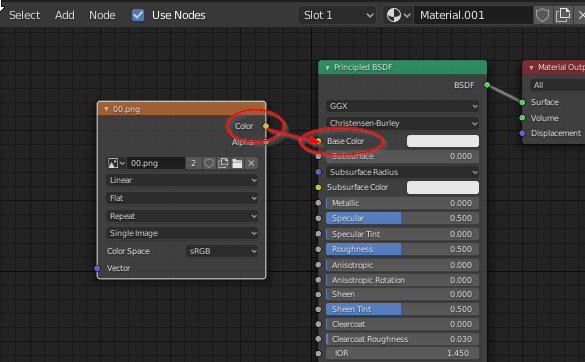The height and width of the screenshot is (362, 585).
Task: Click the IOR input socket
Action: [x=318, y=353]
